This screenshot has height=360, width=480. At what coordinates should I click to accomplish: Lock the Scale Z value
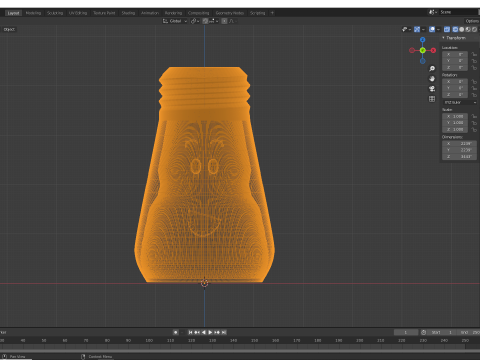click(474, 129)
